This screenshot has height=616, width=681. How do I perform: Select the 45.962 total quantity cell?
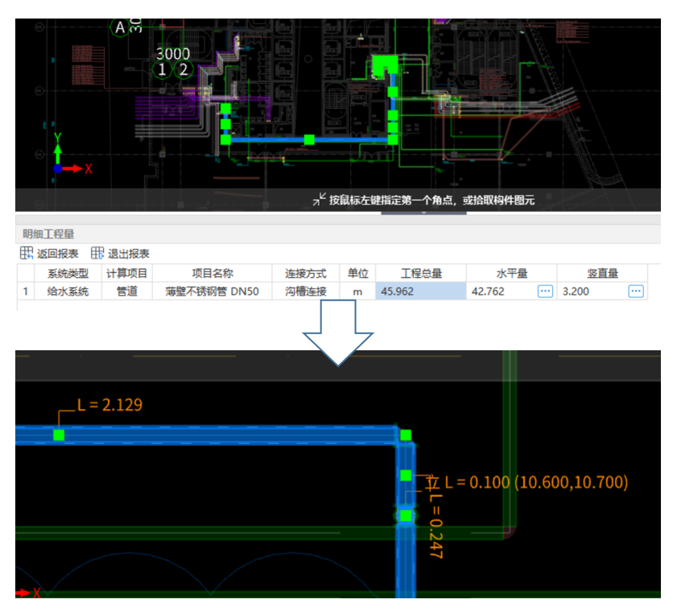pos(420,291)
